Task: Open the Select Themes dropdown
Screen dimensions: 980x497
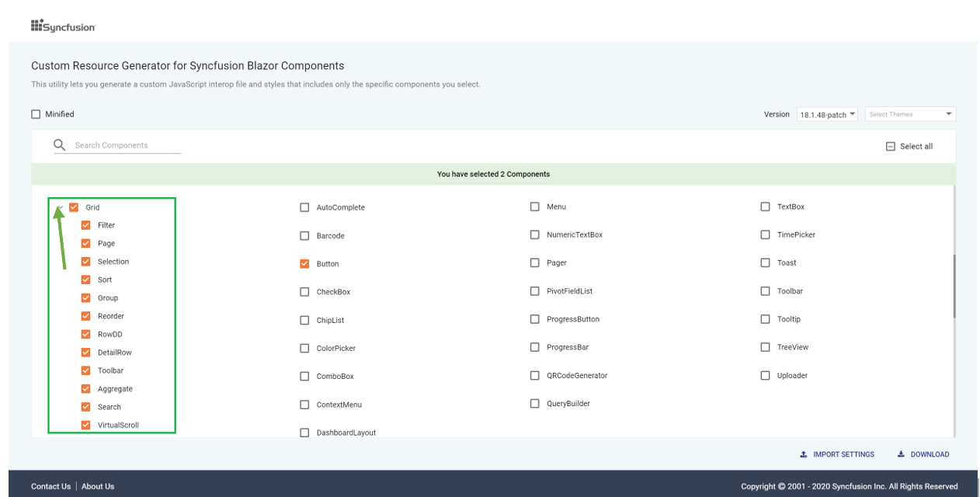Action: 911,114
